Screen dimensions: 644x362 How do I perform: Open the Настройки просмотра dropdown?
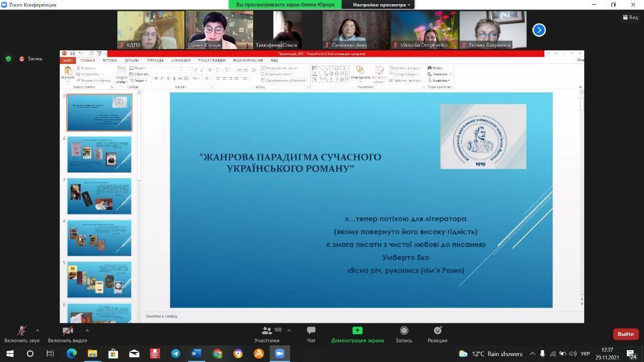(x=381, y=5)
